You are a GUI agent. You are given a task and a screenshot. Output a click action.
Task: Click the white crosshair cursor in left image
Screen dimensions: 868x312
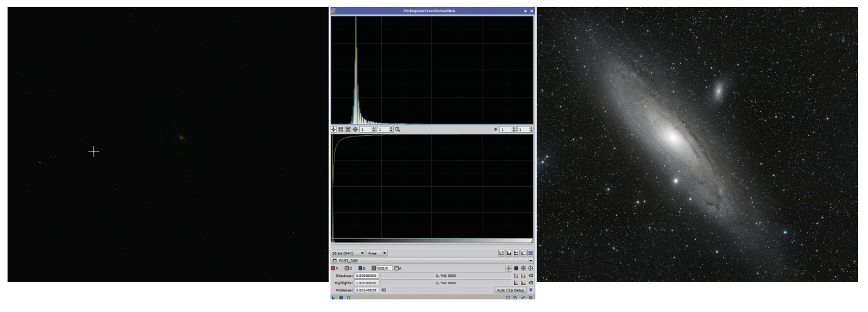tap(94, 151)
